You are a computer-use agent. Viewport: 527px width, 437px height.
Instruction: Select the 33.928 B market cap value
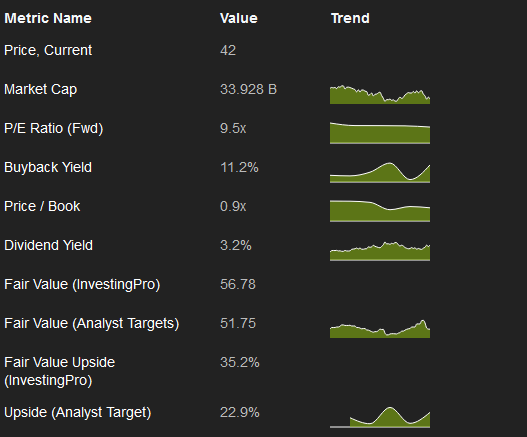pyautogui.click(x=248, y=89)
